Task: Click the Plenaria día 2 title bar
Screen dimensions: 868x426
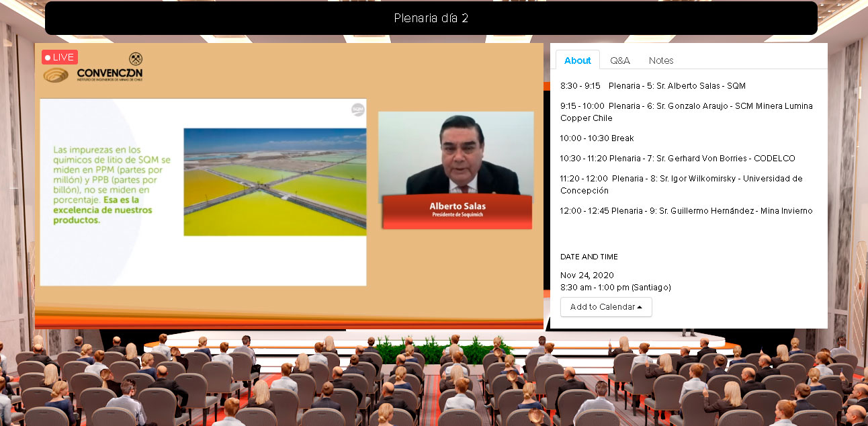Action: [x=431, y=18]
